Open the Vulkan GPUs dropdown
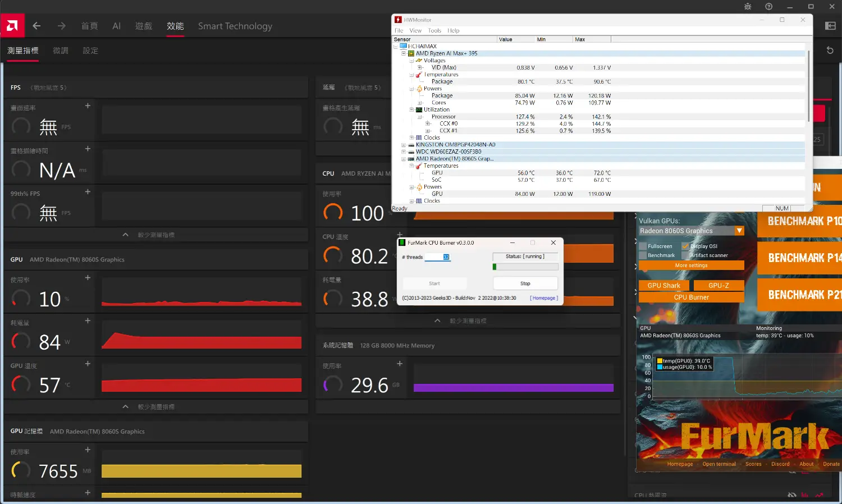This screenshot has height=504, width=842. click(691, 231)
